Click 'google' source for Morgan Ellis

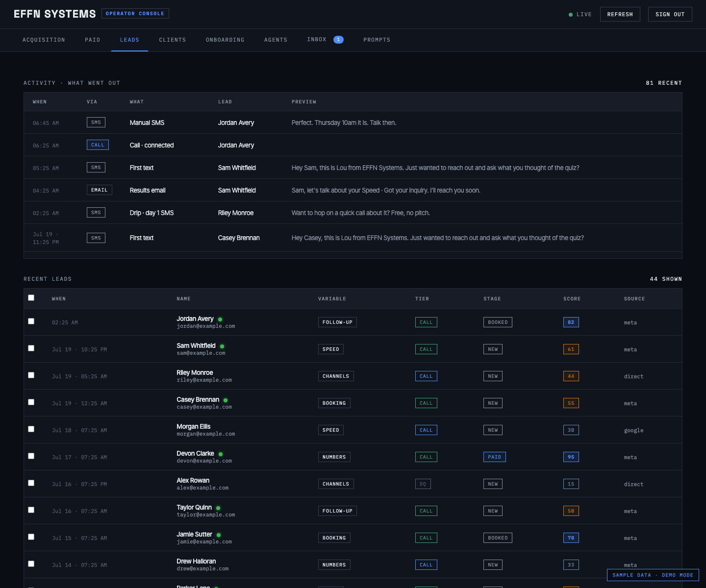tap(633, 430)
